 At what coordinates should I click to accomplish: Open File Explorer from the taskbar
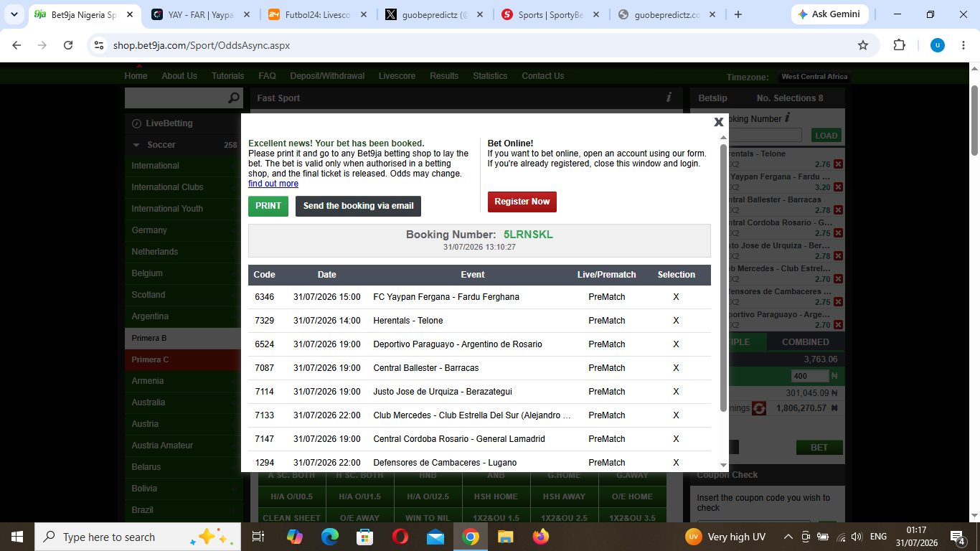(505, 537)
